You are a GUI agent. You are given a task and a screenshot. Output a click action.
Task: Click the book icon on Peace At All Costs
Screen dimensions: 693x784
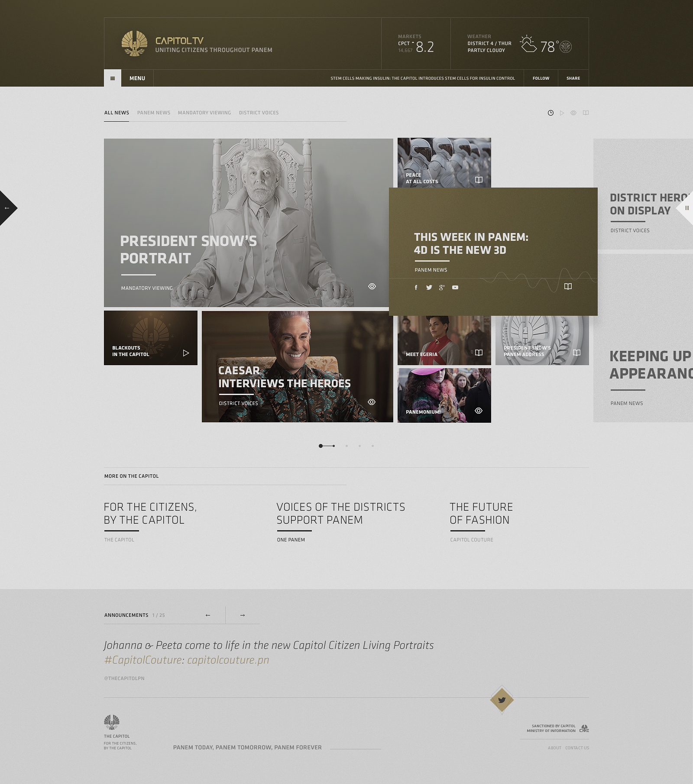(479, 180)
